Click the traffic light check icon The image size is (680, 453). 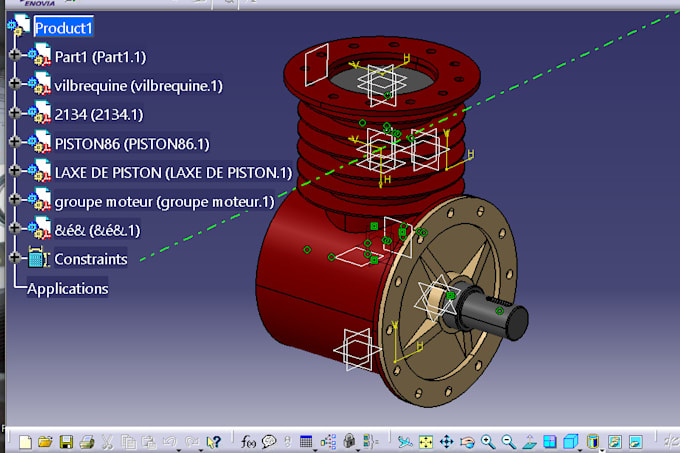tap(288, 442)
